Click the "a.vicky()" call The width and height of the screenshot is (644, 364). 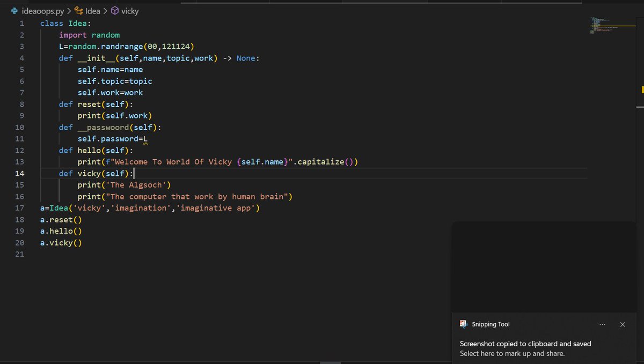(x=61, y=243)
